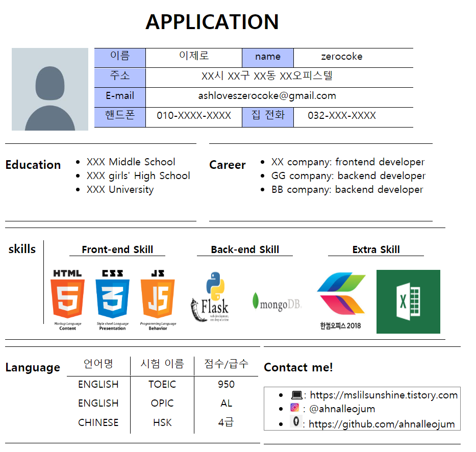Click the HSK cell

coord(162,422)
